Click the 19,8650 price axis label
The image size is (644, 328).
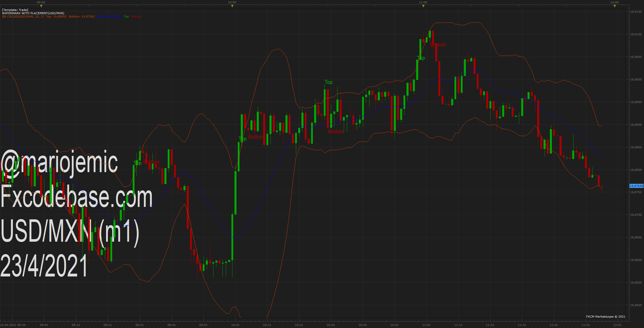[636, 237]
